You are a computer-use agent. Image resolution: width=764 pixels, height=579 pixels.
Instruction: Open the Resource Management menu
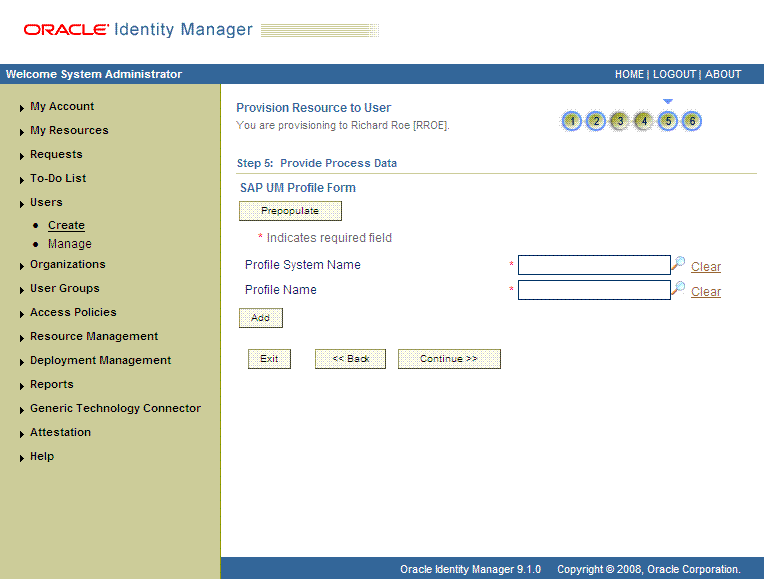pos(94,336)
